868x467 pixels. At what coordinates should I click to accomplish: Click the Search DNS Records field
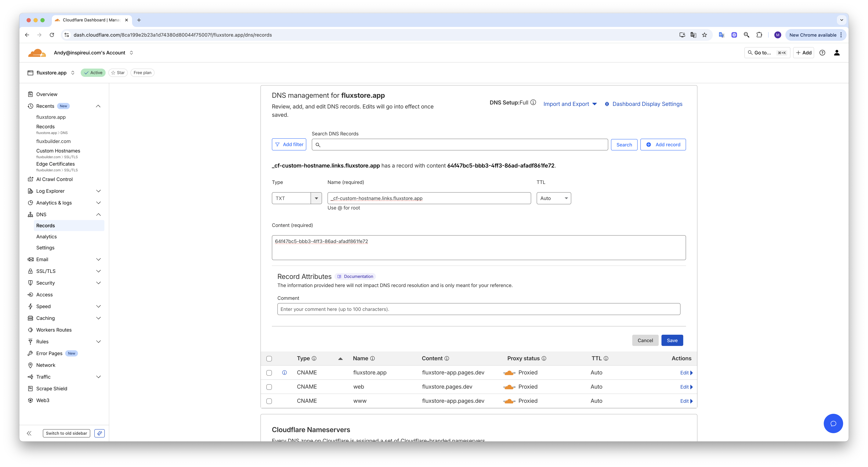click(x=462, y=145)
